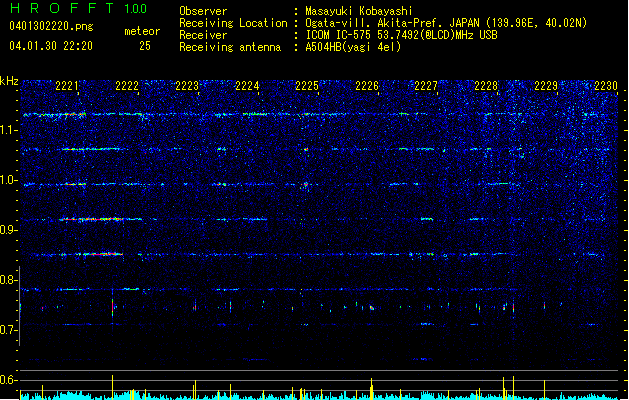This screenshot has height=400, width=629.
Task: Click the 0.8 kHz axis label
Action: click(9, 280)
